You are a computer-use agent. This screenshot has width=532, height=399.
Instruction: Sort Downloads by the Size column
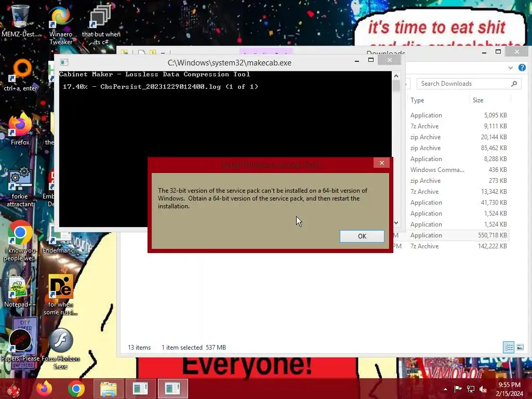[478, 100]
